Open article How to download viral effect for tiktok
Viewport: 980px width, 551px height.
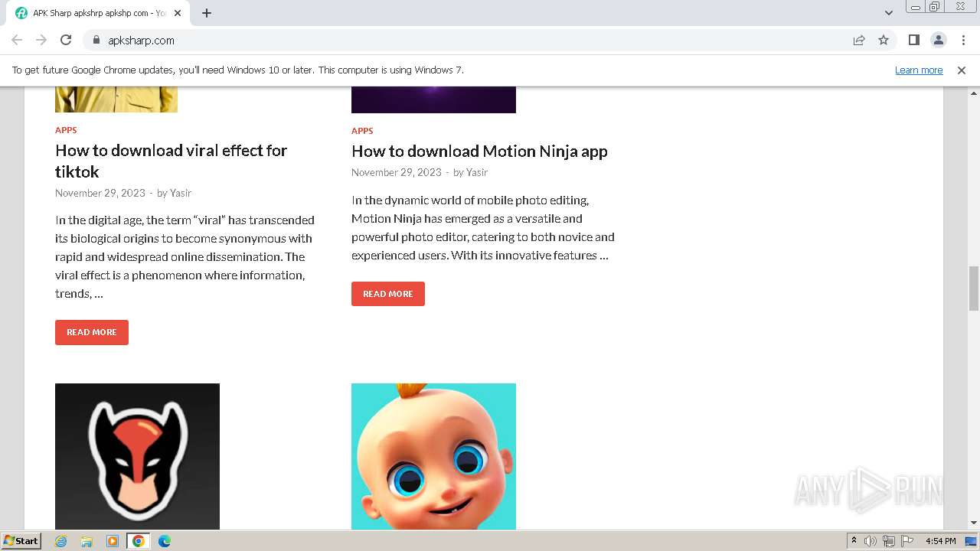171,161
